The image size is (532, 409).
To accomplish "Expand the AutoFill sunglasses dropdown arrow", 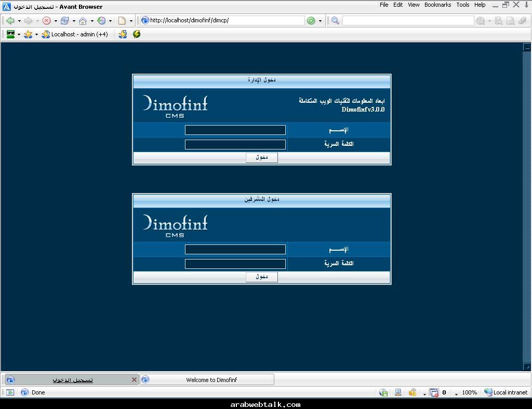I will [x=19, y=35].
